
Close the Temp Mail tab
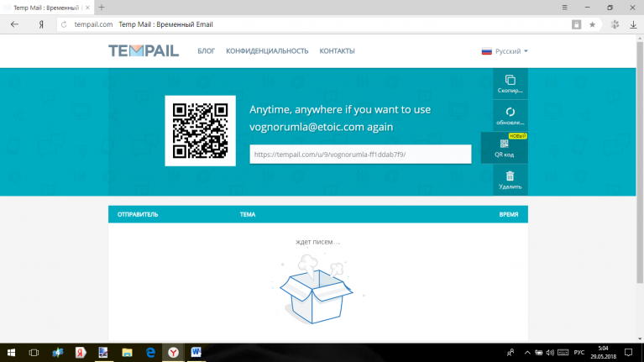point(87,8)
